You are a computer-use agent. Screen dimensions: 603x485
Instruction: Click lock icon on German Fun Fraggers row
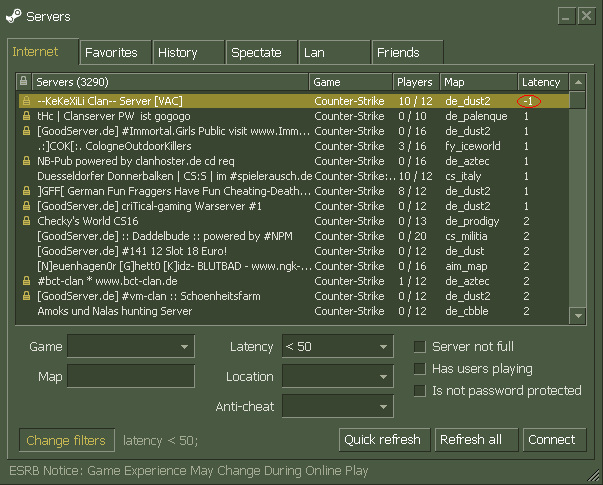[26, 191]
